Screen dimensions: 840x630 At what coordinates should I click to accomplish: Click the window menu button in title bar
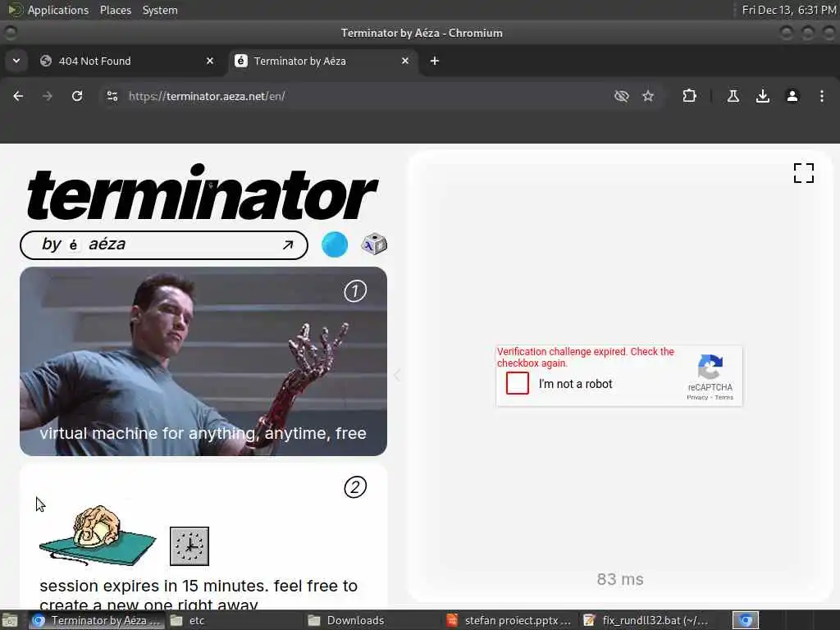coord(10,33)
